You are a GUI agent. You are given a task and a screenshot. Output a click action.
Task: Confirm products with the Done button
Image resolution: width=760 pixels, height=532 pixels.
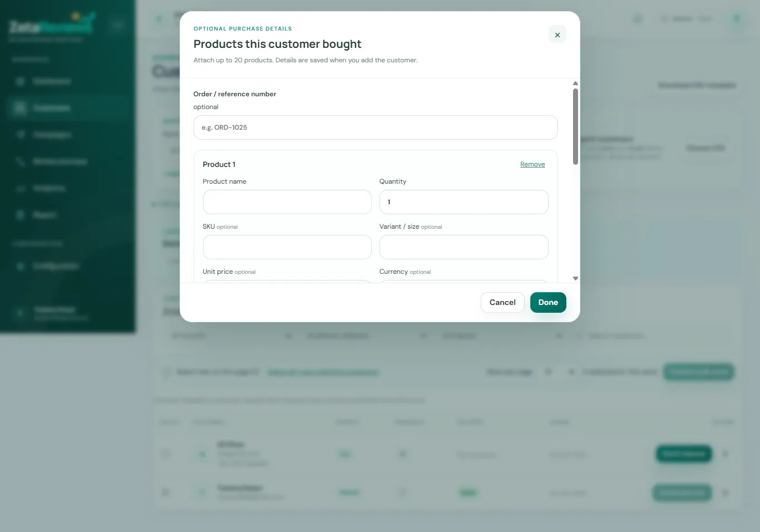(548, 302)
